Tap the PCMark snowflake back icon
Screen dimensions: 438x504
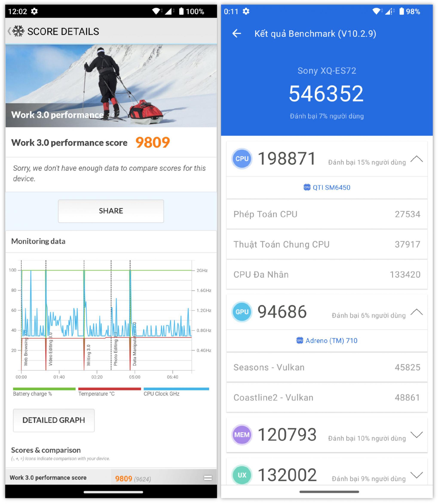(x=16, y=31)
